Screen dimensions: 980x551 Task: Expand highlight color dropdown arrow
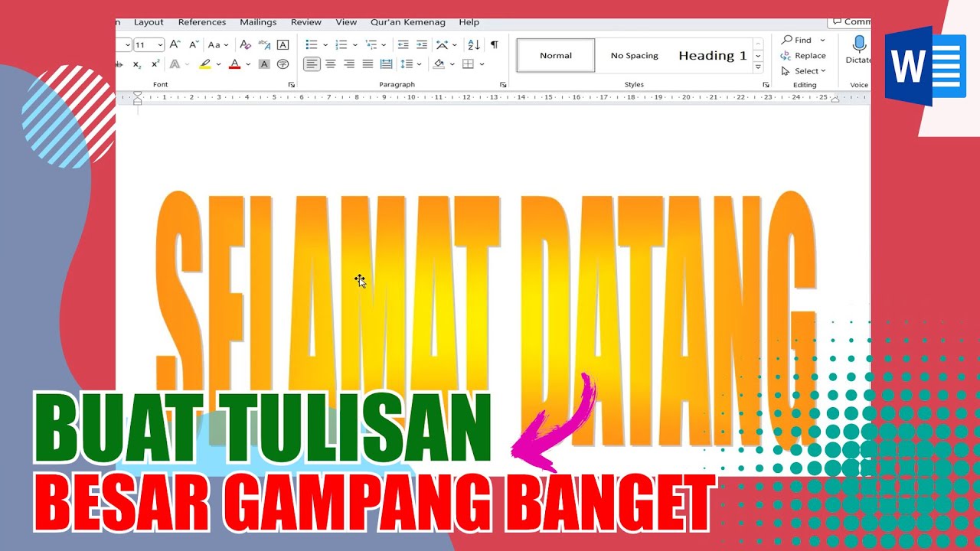pos(218,64)
